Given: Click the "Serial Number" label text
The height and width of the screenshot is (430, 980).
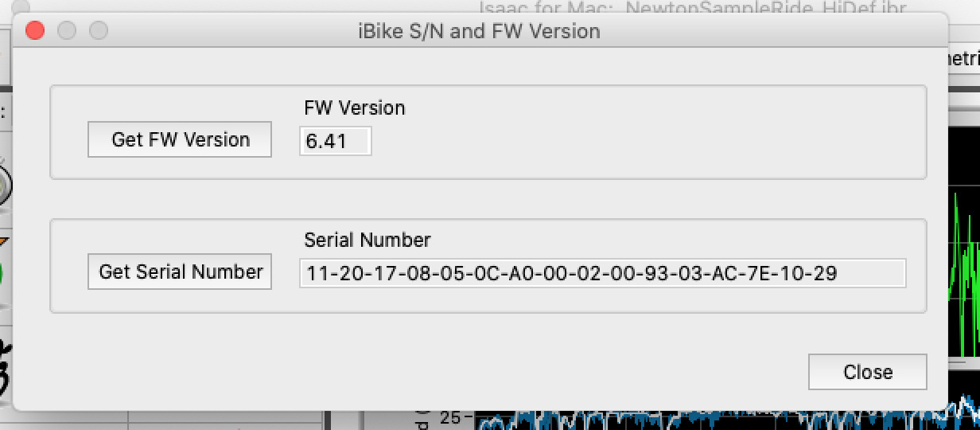Looking at the screenshot, I should [x=367, y=240].
